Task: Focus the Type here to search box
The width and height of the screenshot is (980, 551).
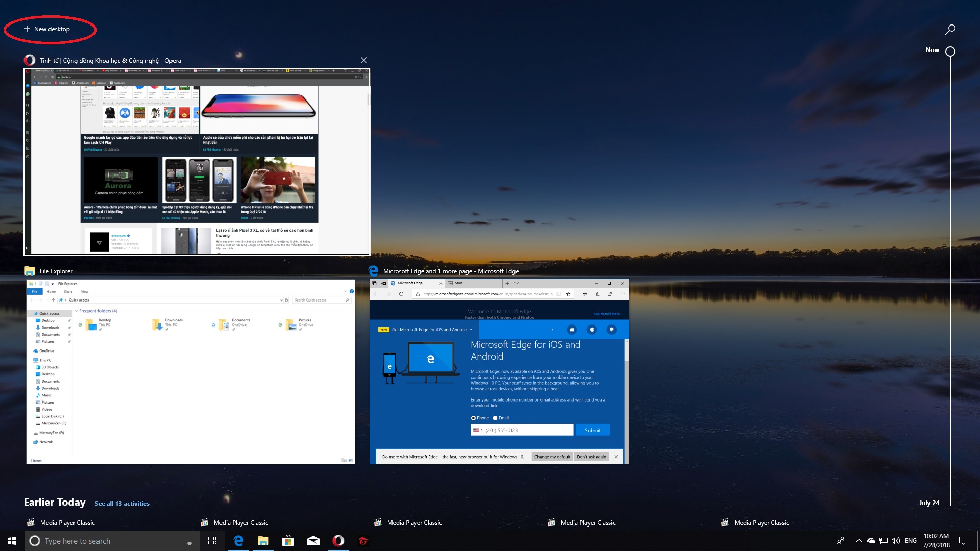Action: tap(111, 541)
